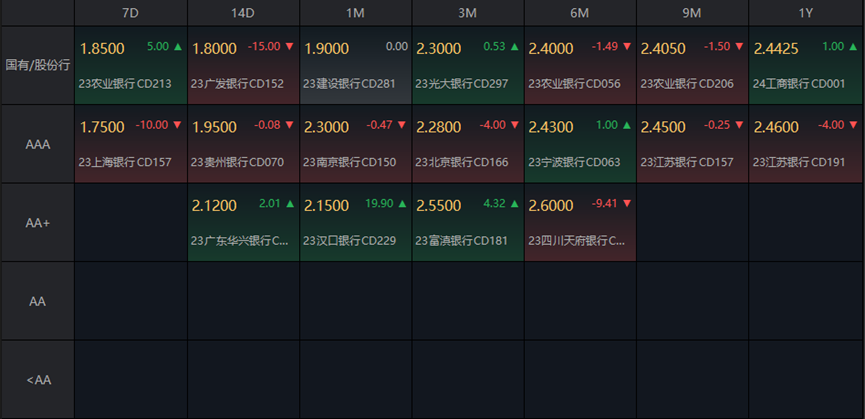Click the red down arrow beside -0.47
This screenshot has width=865, height=419.
(402, 125)
